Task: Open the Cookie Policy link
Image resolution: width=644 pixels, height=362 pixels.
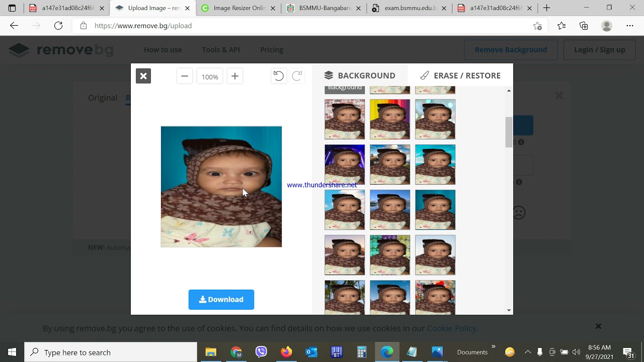Action: click(451, 328)
